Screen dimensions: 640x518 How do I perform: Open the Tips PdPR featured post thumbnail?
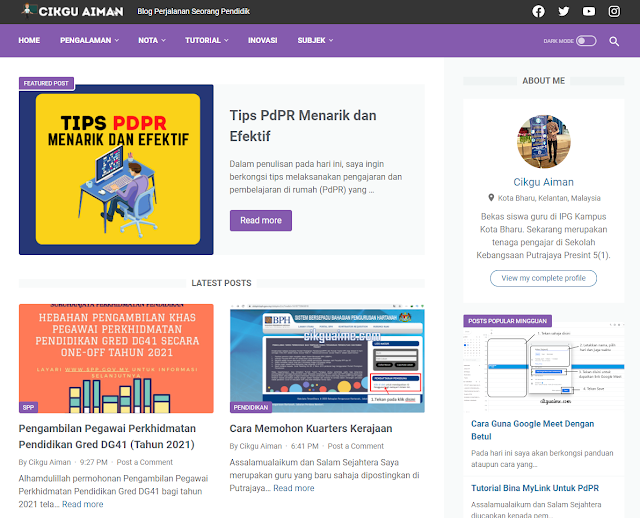tap(116, 169)
